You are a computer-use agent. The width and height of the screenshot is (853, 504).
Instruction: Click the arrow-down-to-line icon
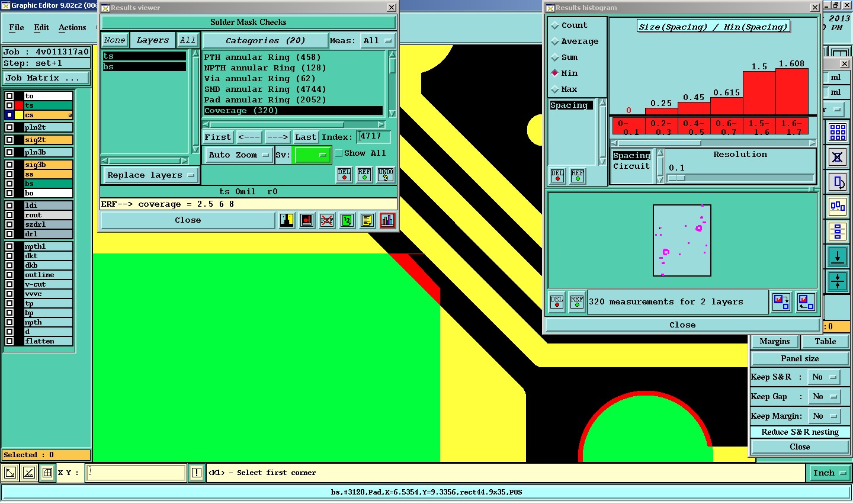click(x=838, y=256)
